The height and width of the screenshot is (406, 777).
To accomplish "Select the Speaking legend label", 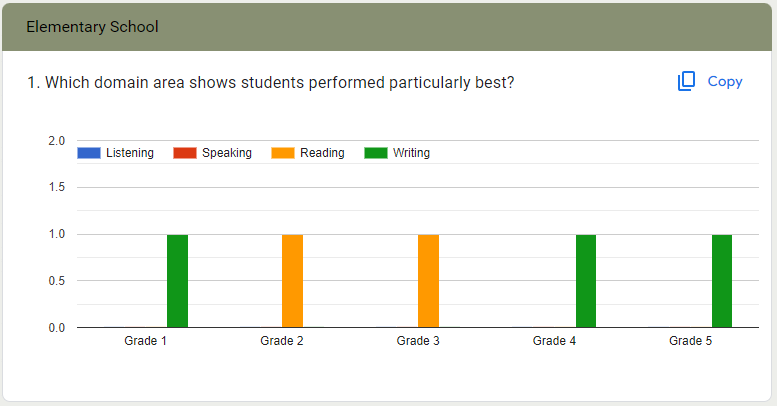I will (x=226, y=153).
